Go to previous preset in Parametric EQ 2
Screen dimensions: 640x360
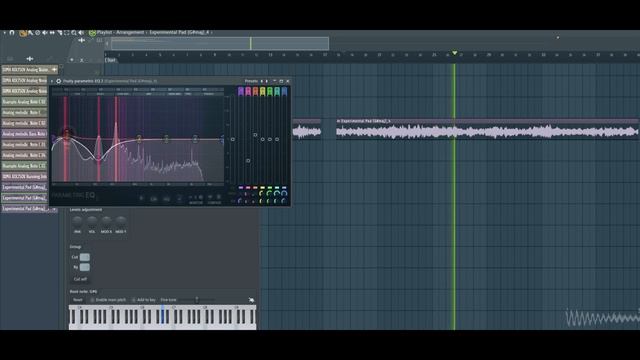(x=262, y=81)
